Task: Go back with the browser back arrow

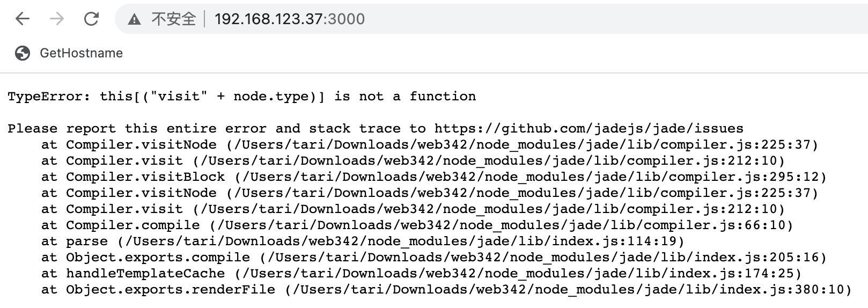Action: click(23, 19)
